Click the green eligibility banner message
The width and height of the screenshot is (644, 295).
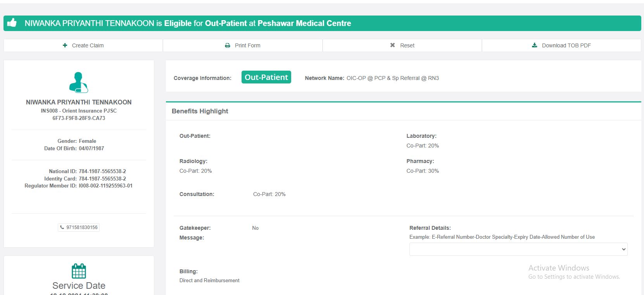188,23
